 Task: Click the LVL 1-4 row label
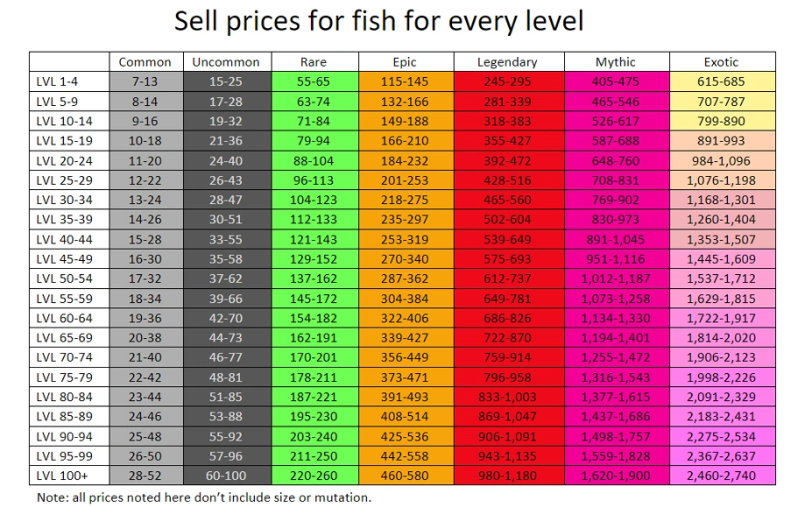click(x=58, y=81)
